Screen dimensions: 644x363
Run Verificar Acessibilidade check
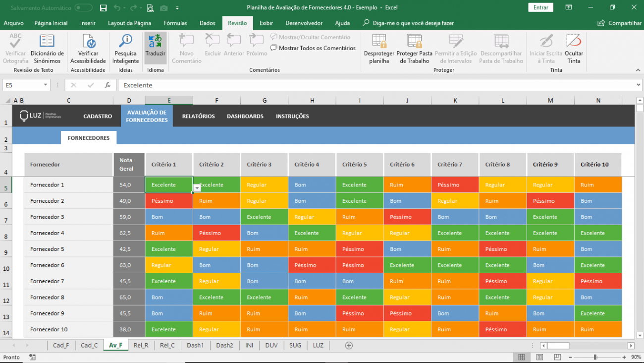[88, 49]
